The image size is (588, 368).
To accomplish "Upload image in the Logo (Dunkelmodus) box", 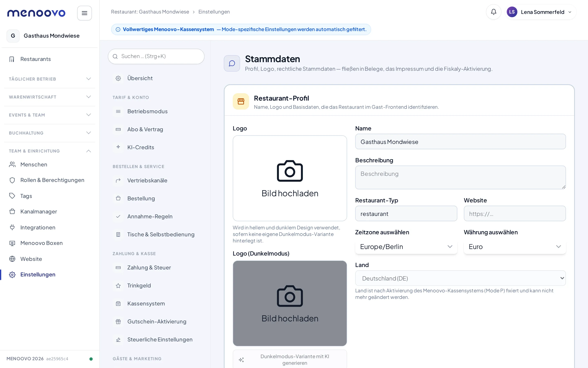I will pos(290,303).
